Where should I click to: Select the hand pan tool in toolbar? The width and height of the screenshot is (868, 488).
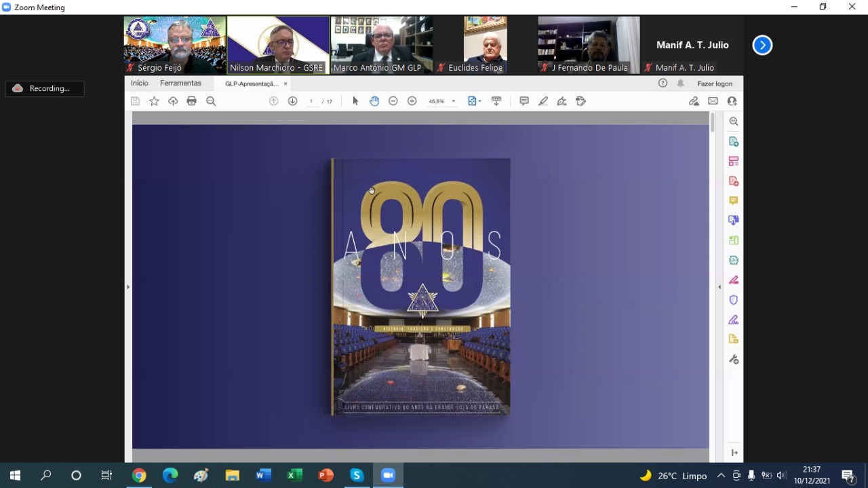374,101
